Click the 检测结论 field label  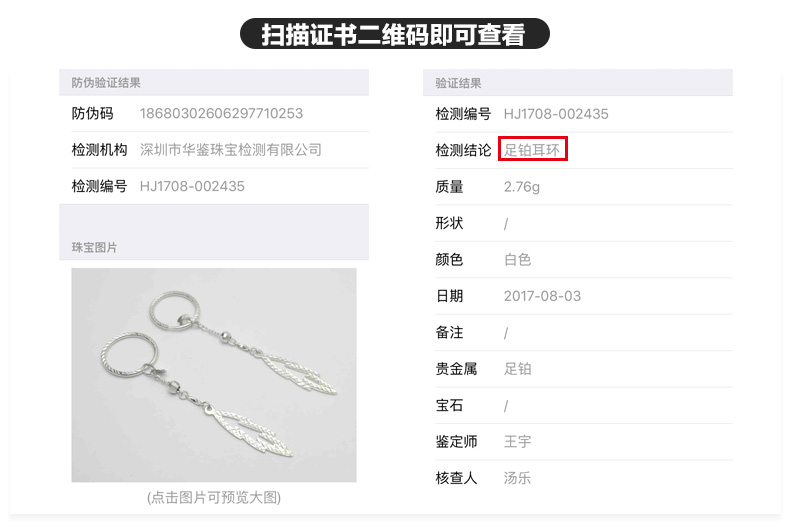tap(463, 150)
